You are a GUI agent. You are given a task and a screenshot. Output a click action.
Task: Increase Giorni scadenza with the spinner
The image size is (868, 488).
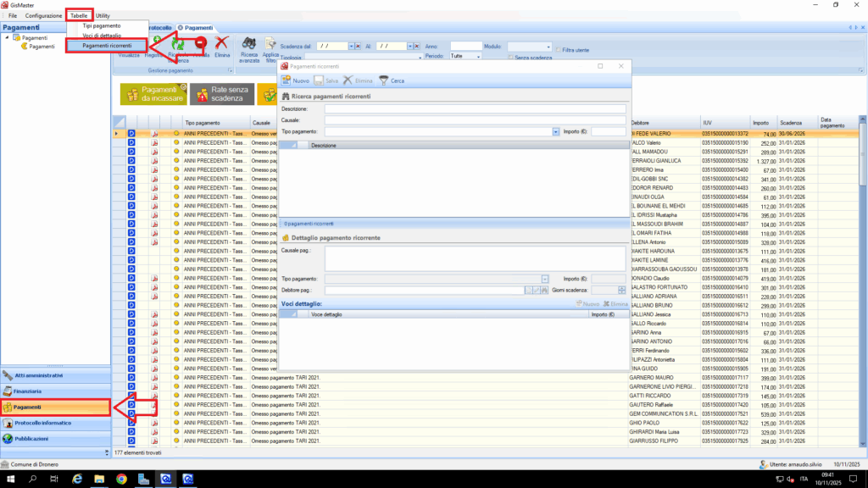click(622, 288)
